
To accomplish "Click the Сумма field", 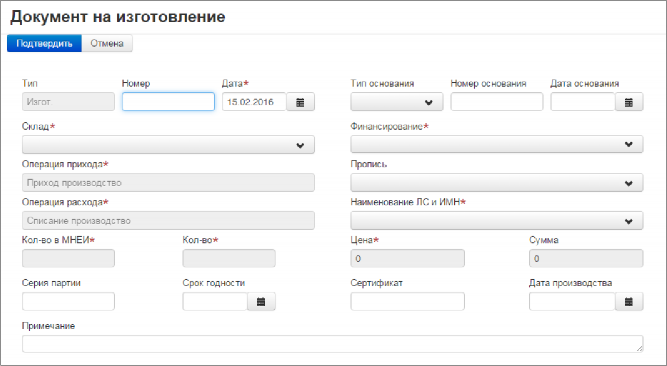I will (x=586, y=259).
